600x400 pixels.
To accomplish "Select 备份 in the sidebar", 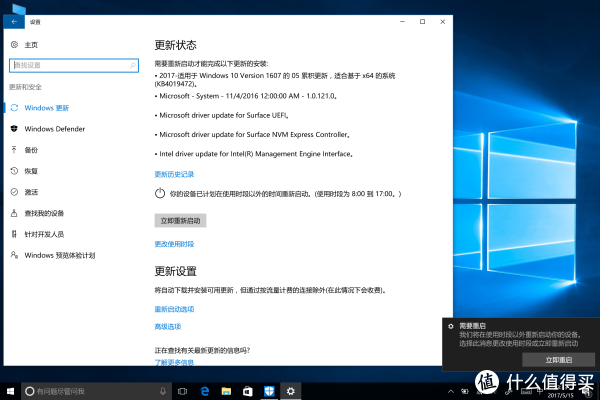I will 31,150.
